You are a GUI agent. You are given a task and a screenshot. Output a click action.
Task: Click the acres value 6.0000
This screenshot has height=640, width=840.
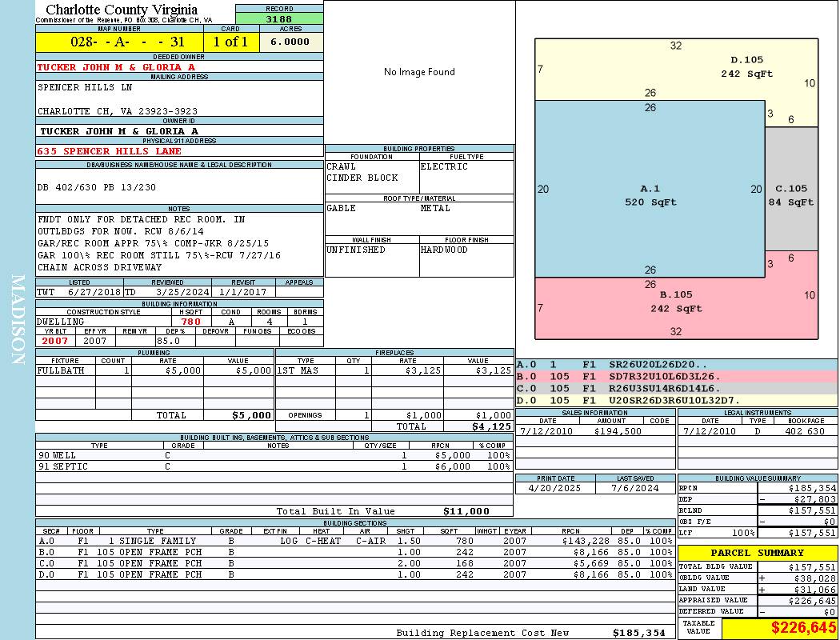tap(290, 42)
